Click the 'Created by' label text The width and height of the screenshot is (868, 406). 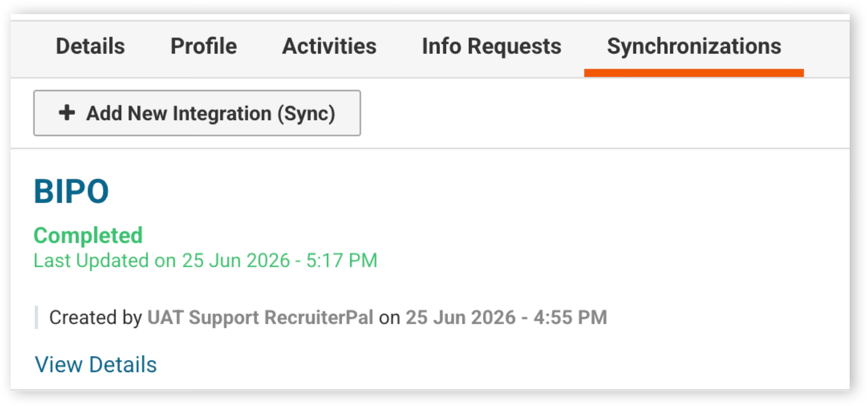[x=96, y=317]
